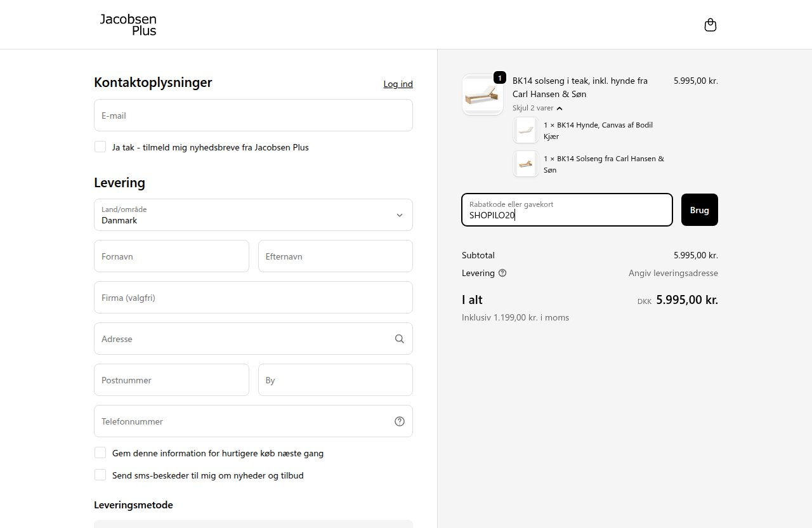Image resolution: width=812 pixels, height=528 pixels.
Task: Click the BK14 solseng product thumbnail
Action: [x=483, y=95]
